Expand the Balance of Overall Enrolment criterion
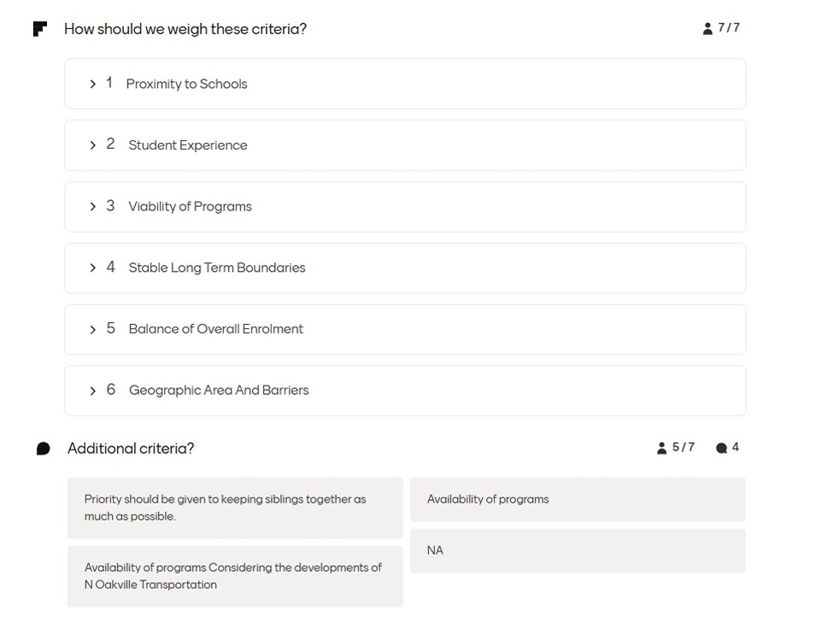 pyautogui.click(x=92, y=328)
